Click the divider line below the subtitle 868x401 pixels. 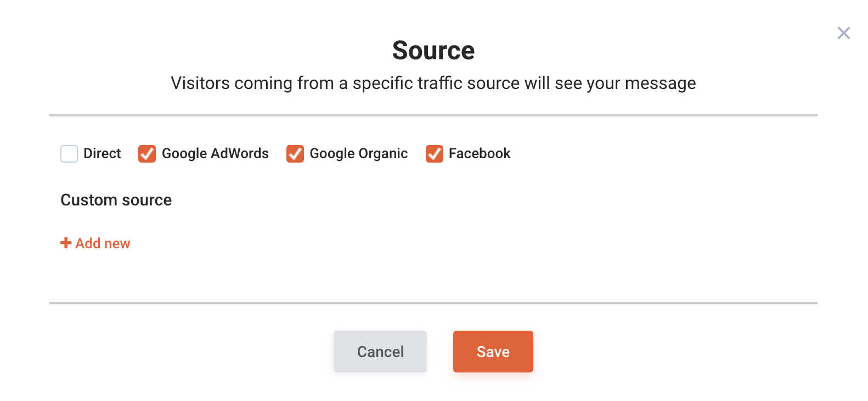pos(433,115)
